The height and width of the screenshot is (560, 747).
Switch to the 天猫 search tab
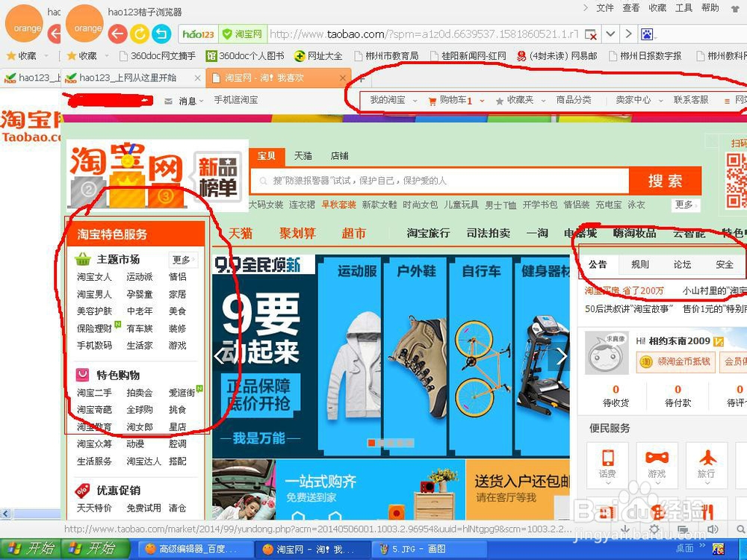click(303, 156)
